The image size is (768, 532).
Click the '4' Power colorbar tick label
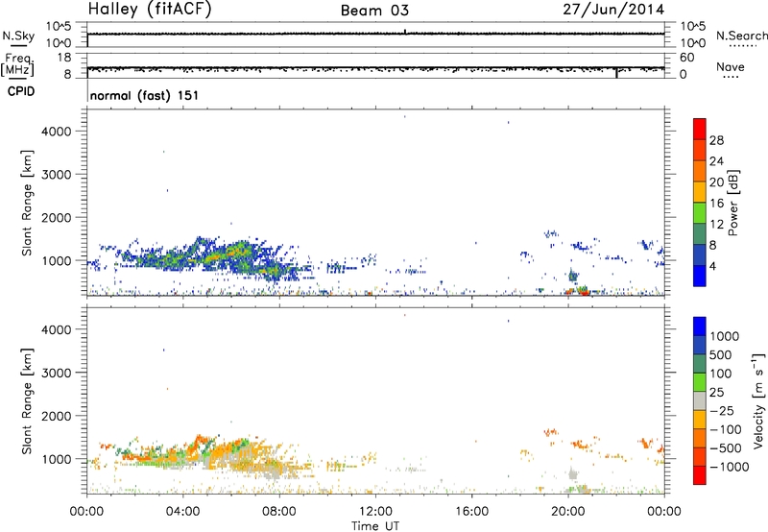[713, 267]
